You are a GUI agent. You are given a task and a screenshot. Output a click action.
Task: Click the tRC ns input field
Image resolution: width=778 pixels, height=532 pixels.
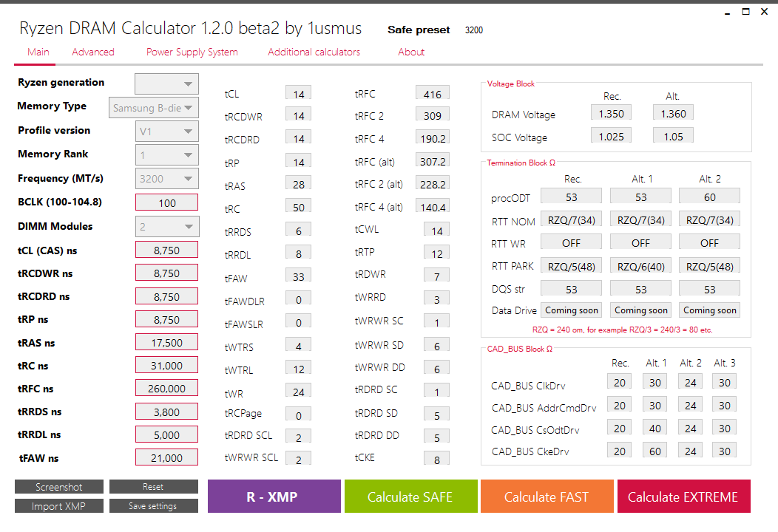point(166,366)
